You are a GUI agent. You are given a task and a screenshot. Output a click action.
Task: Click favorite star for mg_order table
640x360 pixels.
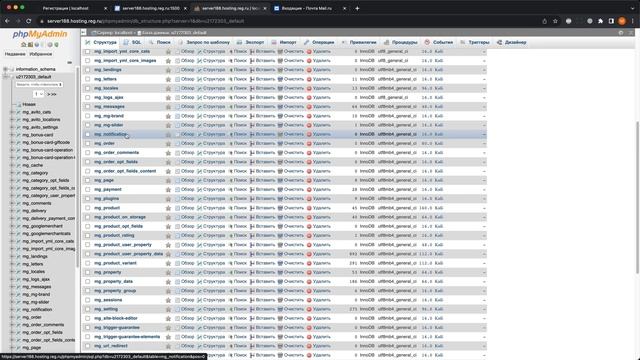point(168,144)
